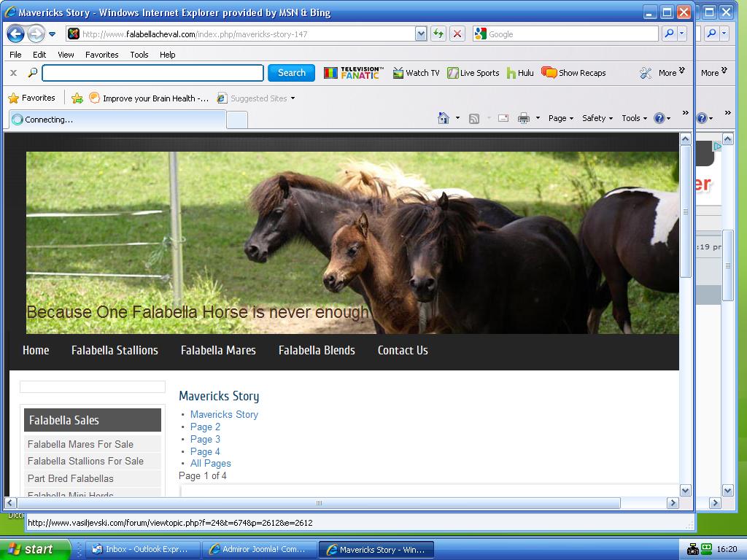
Task: Open Falabella Stallions navigation link
Action: [115, 351]
